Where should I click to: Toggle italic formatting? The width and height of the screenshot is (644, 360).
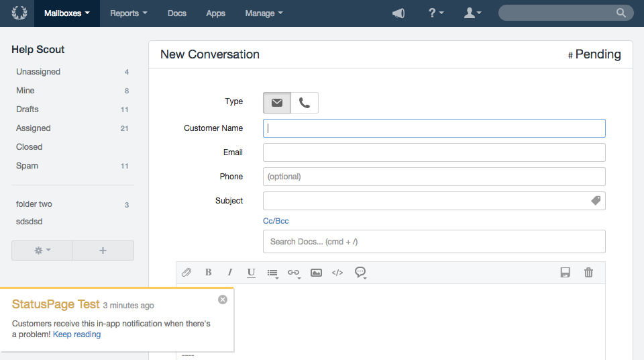tap(230, 273)
